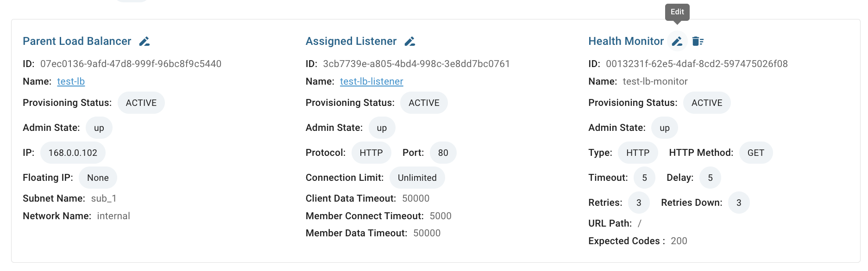The width and height of the screenshot is (868, 271).
Task: Click the GET HTTP Method chip
Action: tap(755, 153)
